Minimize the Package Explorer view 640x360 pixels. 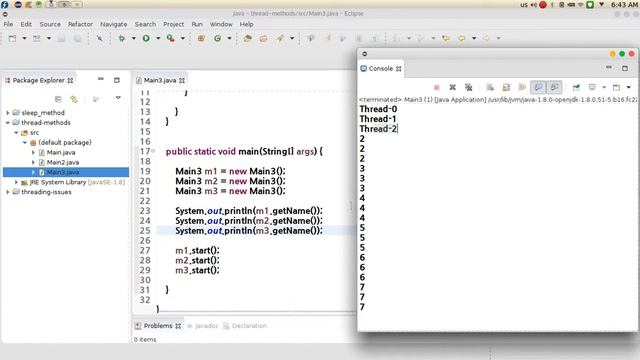101,79
